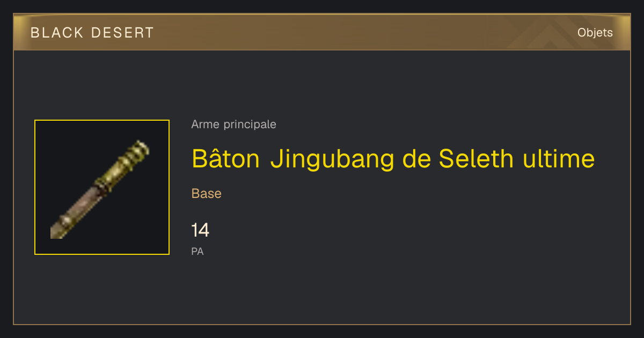This screenshot has width=644, height=338.
Task: Click the BLACK DESERT header title
Action: [92, 33]
